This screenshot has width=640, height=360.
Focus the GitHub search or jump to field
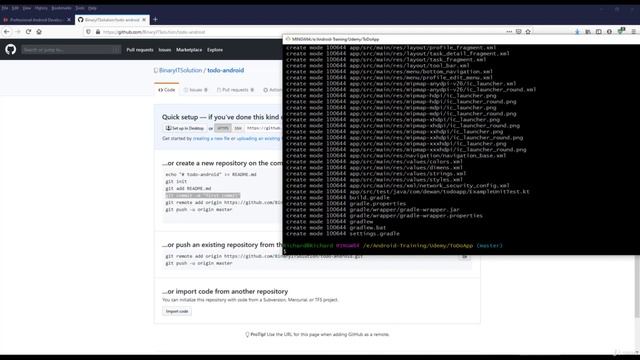[71, 50]
